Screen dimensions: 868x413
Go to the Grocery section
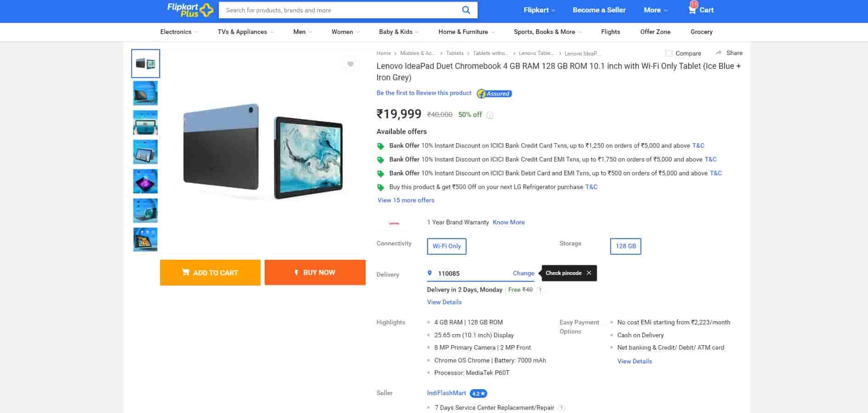(701, 32)
